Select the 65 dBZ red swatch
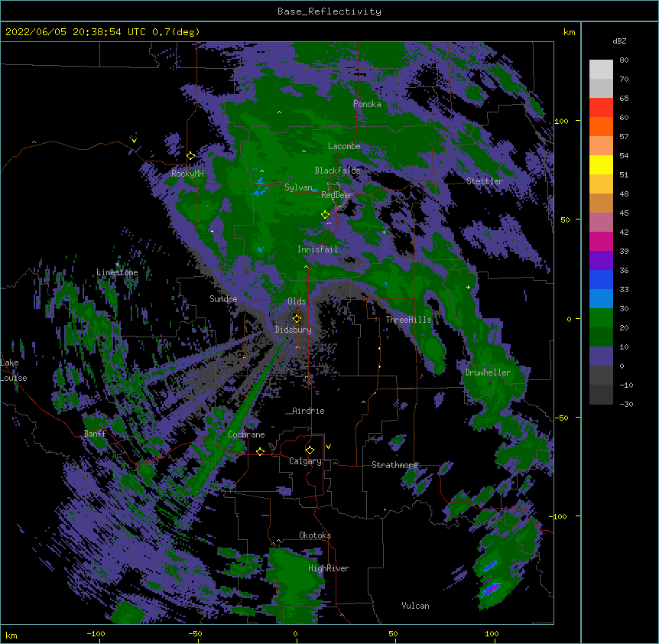The height and width of the screenshot is (644, 659). point(601,108)
